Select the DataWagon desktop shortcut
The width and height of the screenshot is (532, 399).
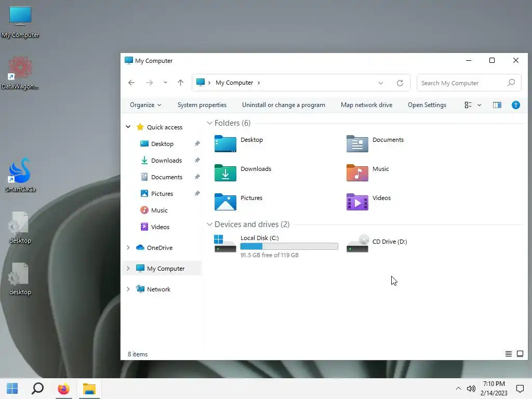[x=20, y=73]
